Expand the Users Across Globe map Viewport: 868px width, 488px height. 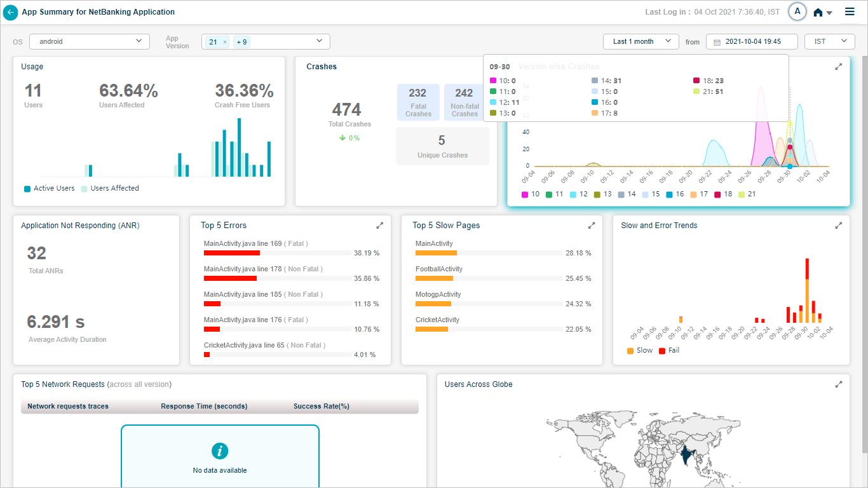[x=838, y=384]
